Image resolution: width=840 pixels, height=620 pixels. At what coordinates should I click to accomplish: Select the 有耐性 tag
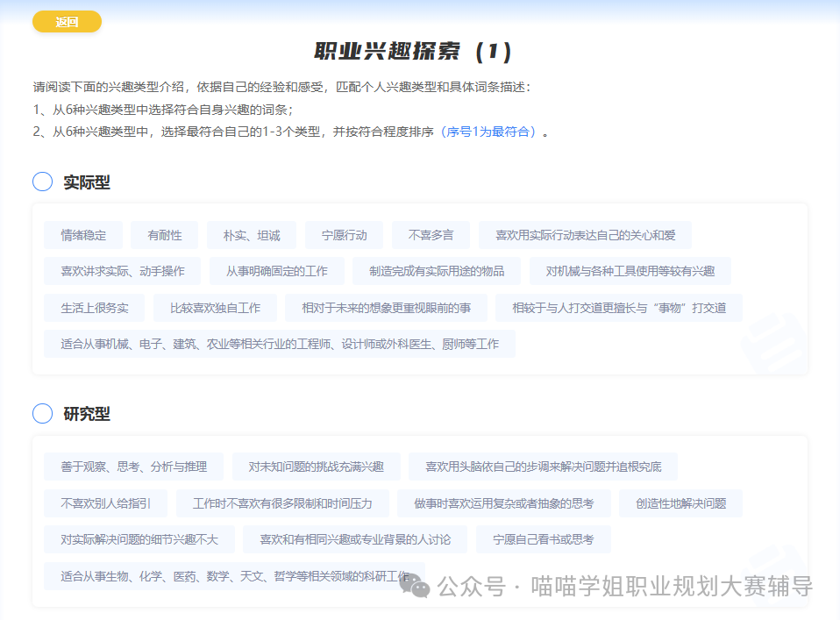pyautogui.click(x=165, y=235)
